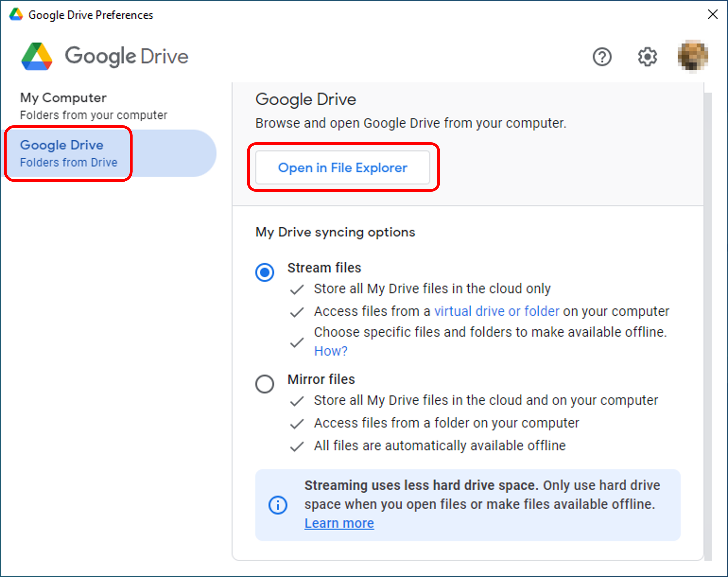Screen dimensions: 728x577
Task: Follow the Learn more link
Action: 339,523
